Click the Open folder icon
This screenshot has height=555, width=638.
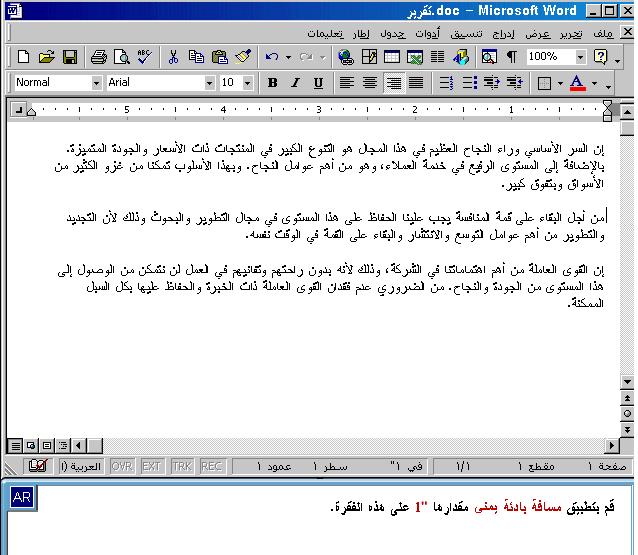[46, 57]
